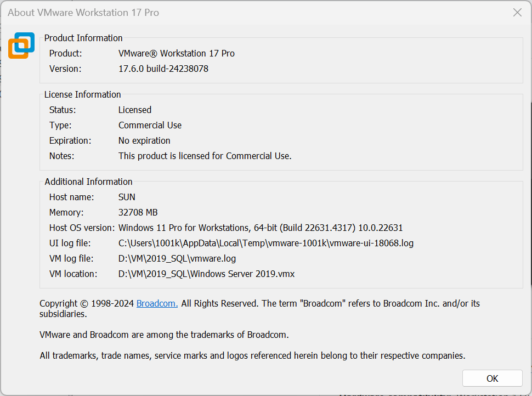Click the Product Information group heading
The height and width of the screenshot is (396, 532).
coord(83,38)
